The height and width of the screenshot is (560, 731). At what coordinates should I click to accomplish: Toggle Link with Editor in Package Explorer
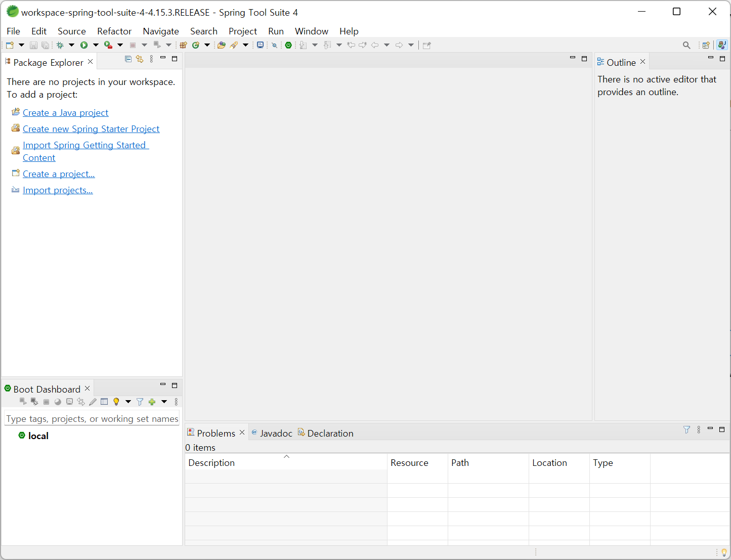140,59
